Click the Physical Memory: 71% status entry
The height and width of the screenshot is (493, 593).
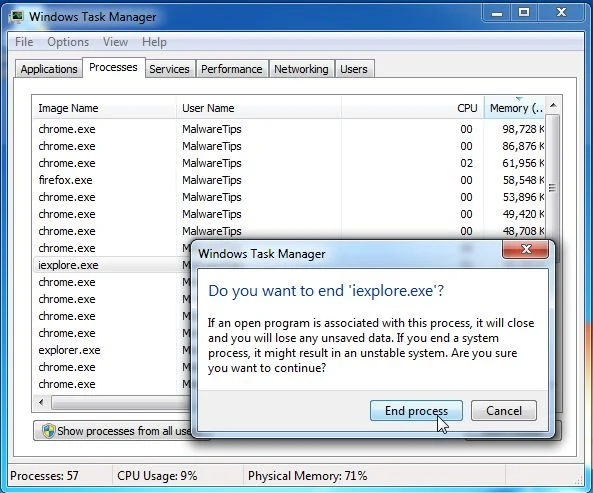(307, 476)
